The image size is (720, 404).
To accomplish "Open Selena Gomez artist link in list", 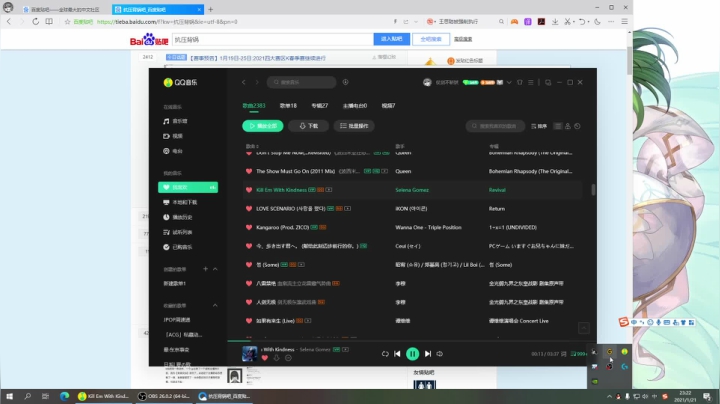I will coord(412,190).
